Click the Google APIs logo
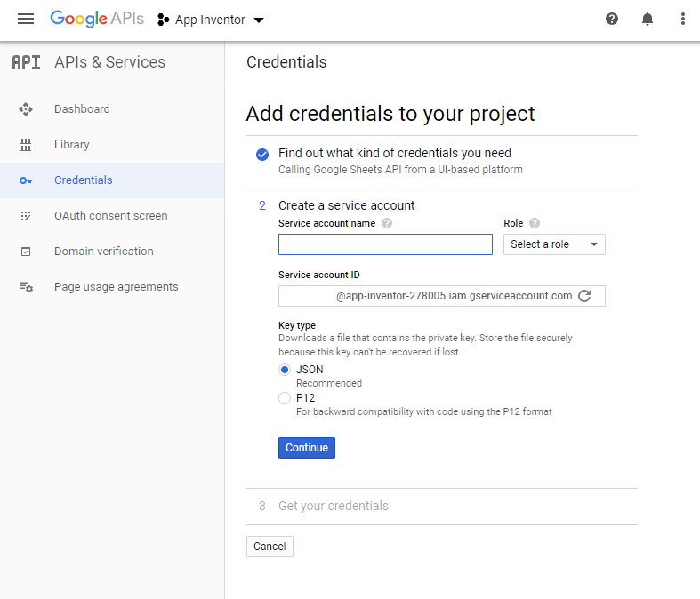This screenshot has width=700, height=599. coord(97,19)
